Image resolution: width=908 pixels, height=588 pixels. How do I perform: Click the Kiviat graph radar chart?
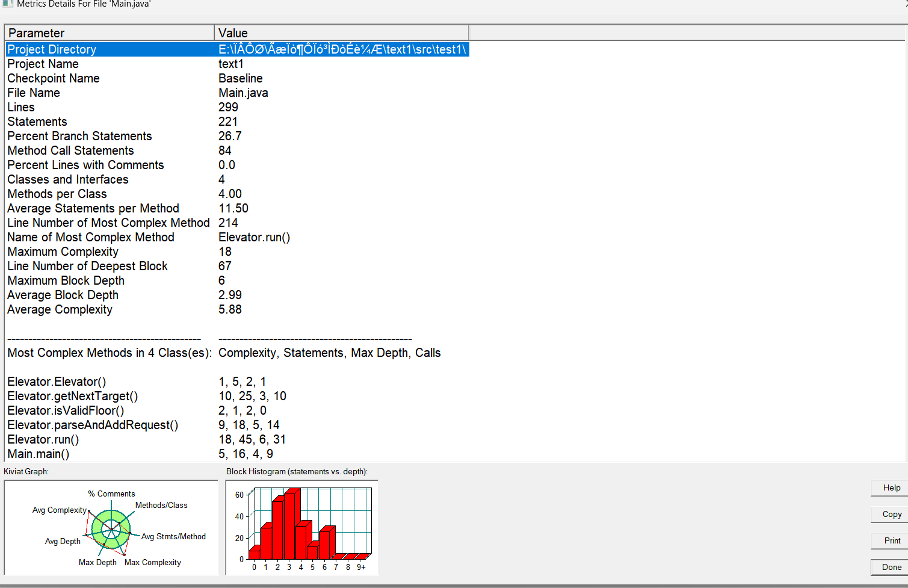click(111, 528)
